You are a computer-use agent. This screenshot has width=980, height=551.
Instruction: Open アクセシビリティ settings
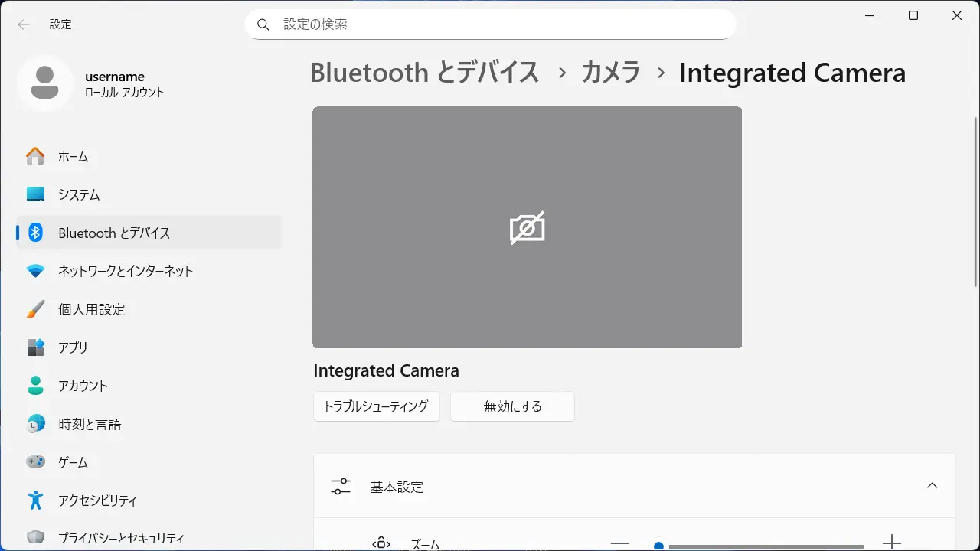[97, 500]
